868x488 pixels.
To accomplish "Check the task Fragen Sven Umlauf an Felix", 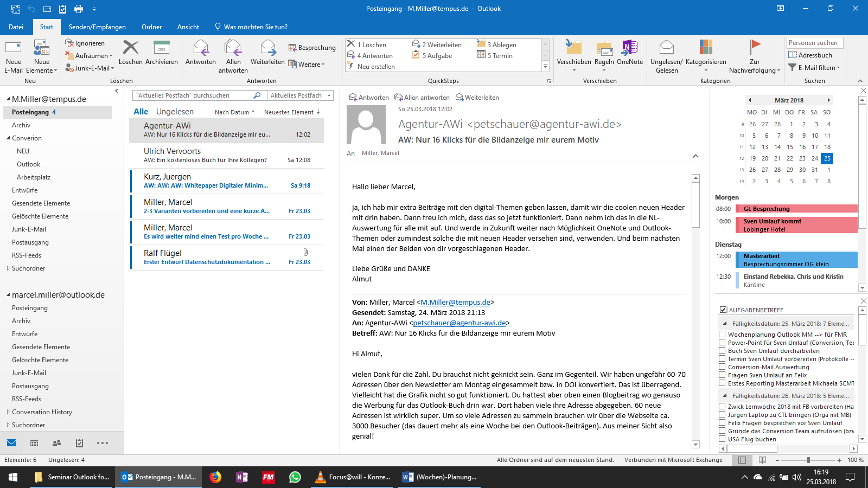I will pyautogui.click(x=722, y=375).
